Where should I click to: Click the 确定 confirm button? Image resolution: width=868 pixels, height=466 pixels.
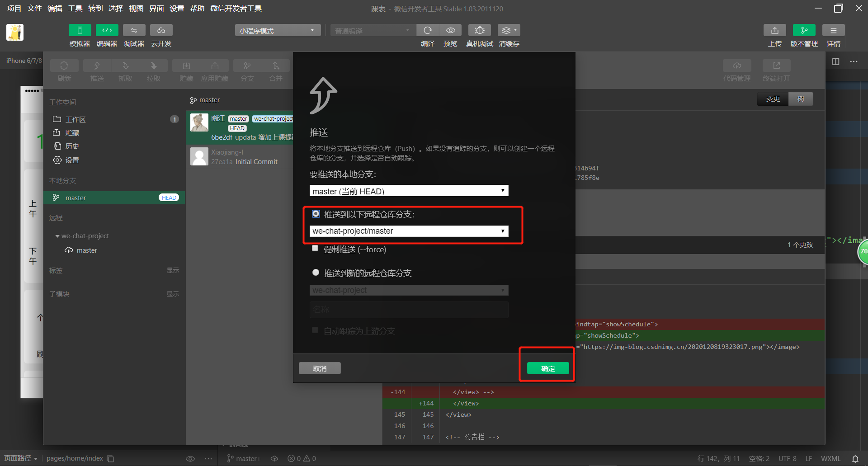click(x=548, y=368)
